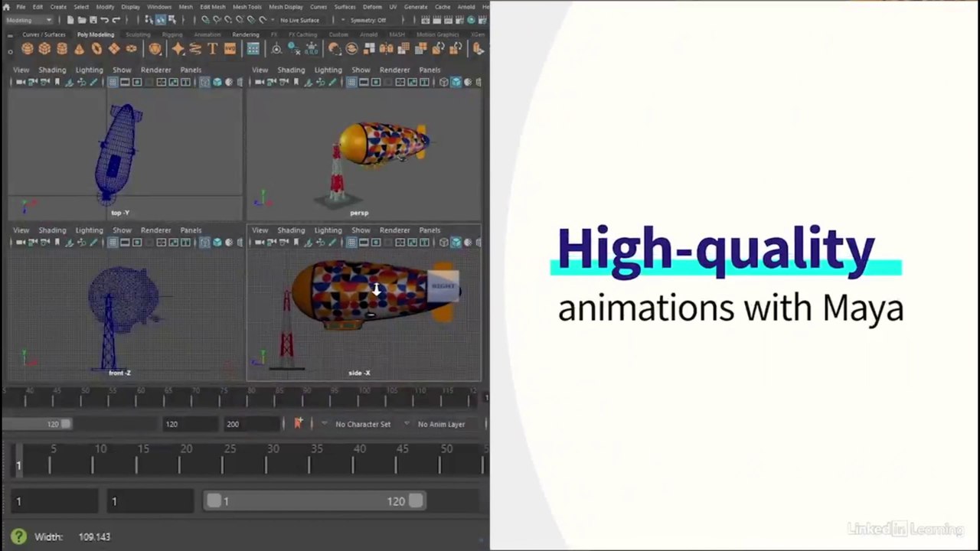The image size is (980, 551).
Task: Click the range slider left handle at 1
Action: click(214, 500)
